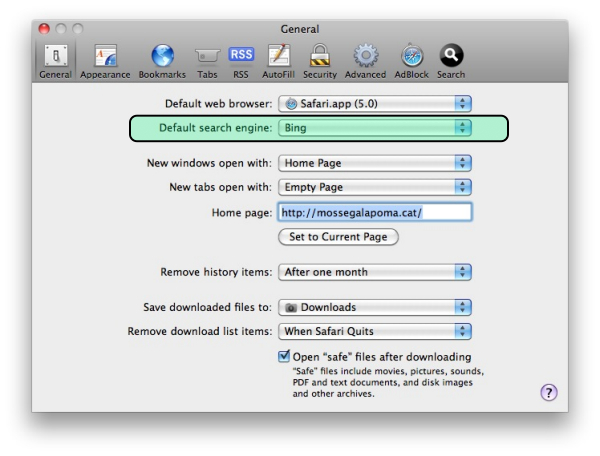Open the Remove history items dropdown
The height and width of the screenshot is (456, 600).
375,272
